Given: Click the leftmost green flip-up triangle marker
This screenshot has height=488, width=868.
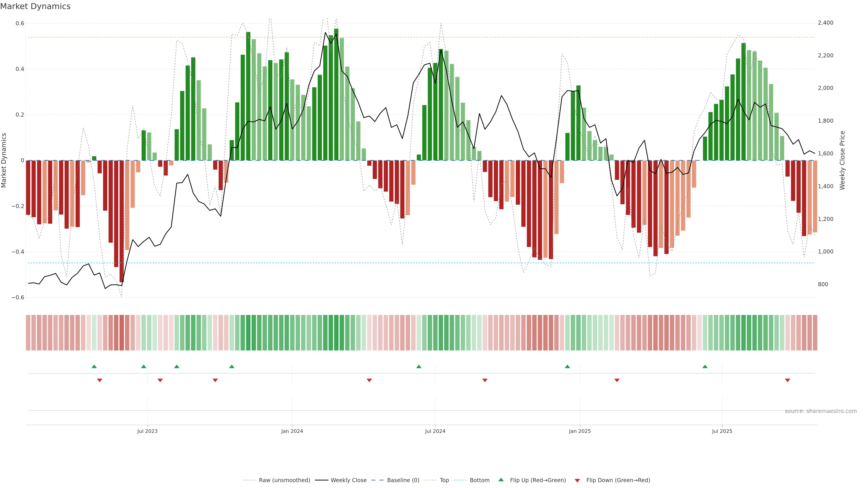Looking at the screenshot, I should tap(94, 366).
